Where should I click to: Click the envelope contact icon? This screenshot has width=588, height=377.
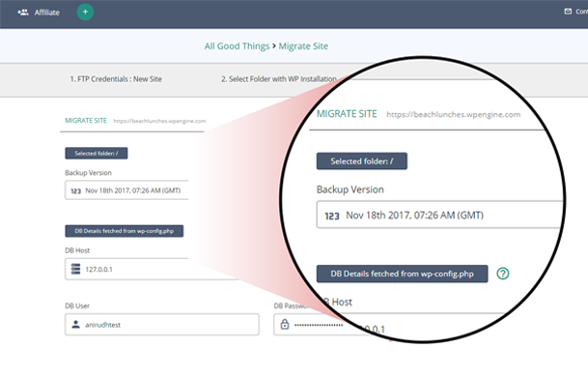click(568, 12)
